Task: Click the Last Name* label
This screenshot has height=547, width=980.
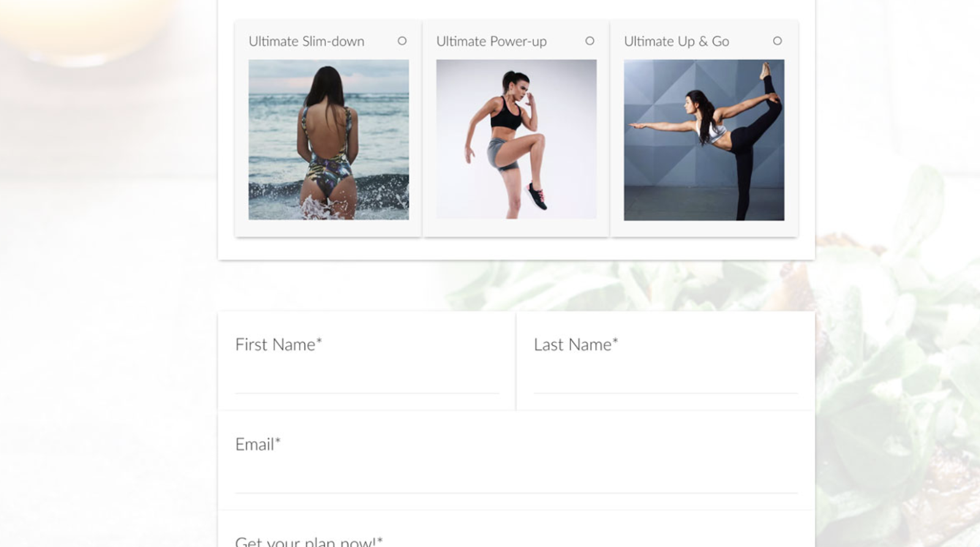Action: click(576, 344)
